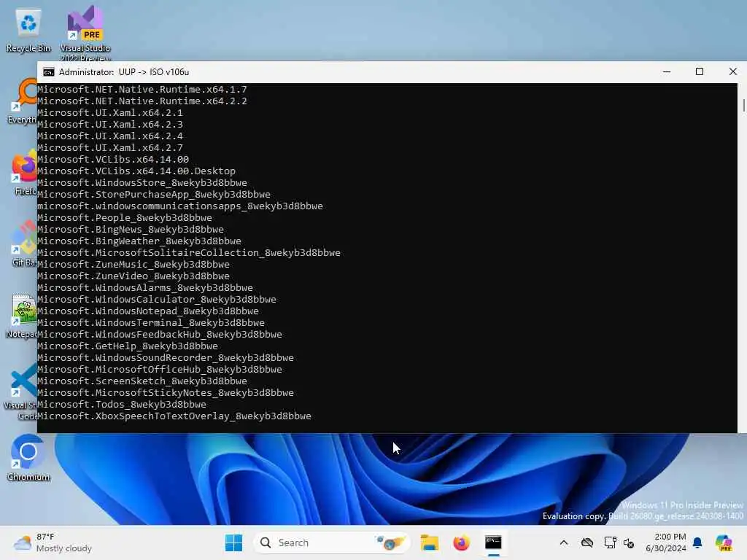This screenshot has height=560, width=747.
Task: Click the taskbar Search box
Action: pyautogui.click(x=332, y=542)
